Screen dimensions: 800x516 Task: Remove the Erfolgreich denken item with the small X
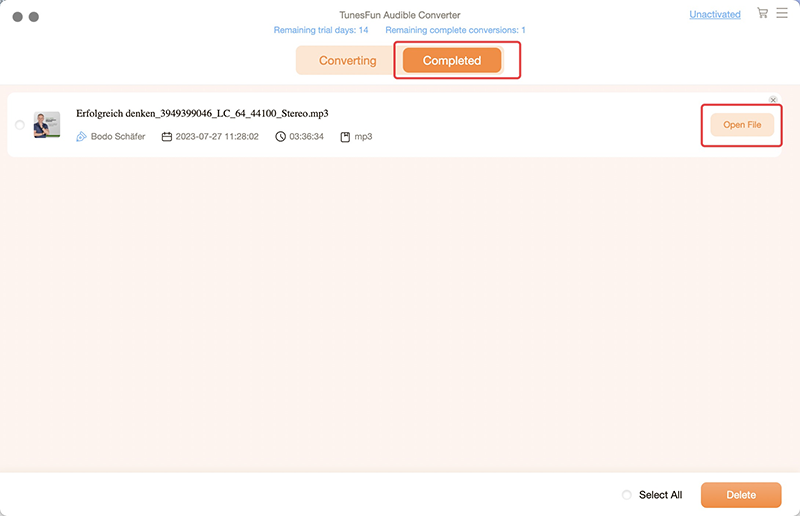tap(773, 100)
